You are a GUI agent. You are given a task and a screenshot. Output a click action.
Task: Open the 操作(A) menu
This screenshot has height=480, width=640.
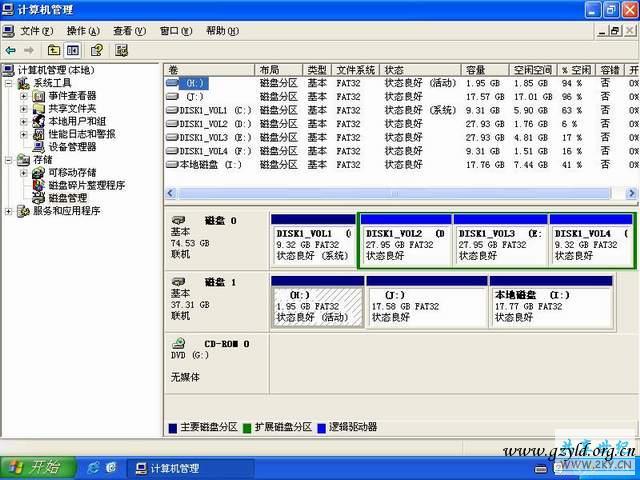(83, 31)
